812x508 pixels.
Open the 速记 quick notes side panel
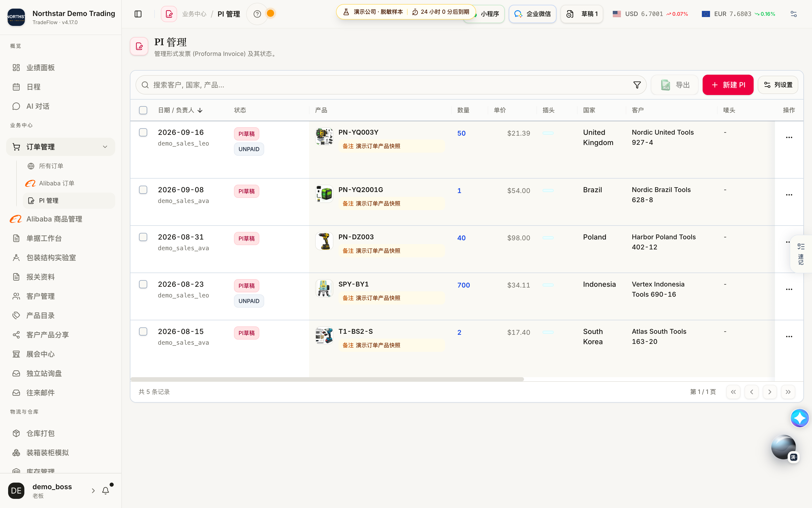coord(801,254)
